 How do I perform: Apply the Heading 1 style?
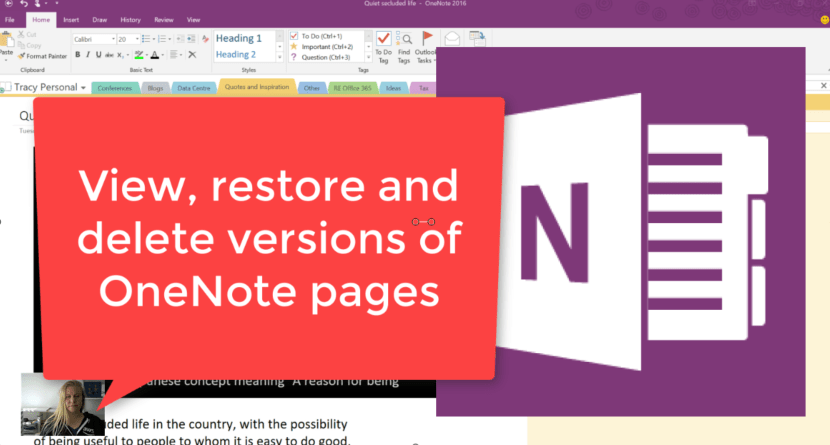coord(239,38)
